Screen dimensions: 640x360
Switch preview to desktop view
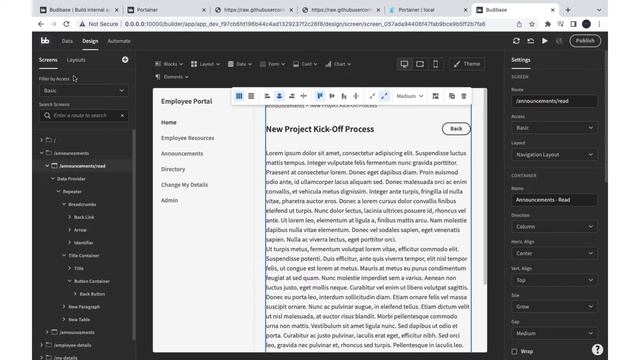click(x=404, y=64)
